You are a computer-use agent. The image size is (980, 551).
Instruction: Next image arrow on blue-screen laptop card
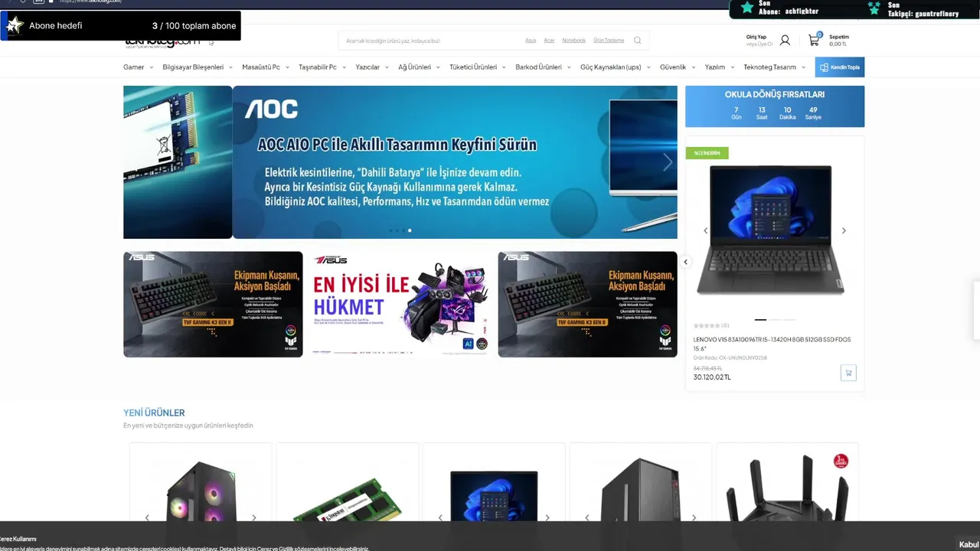point(547,518)
